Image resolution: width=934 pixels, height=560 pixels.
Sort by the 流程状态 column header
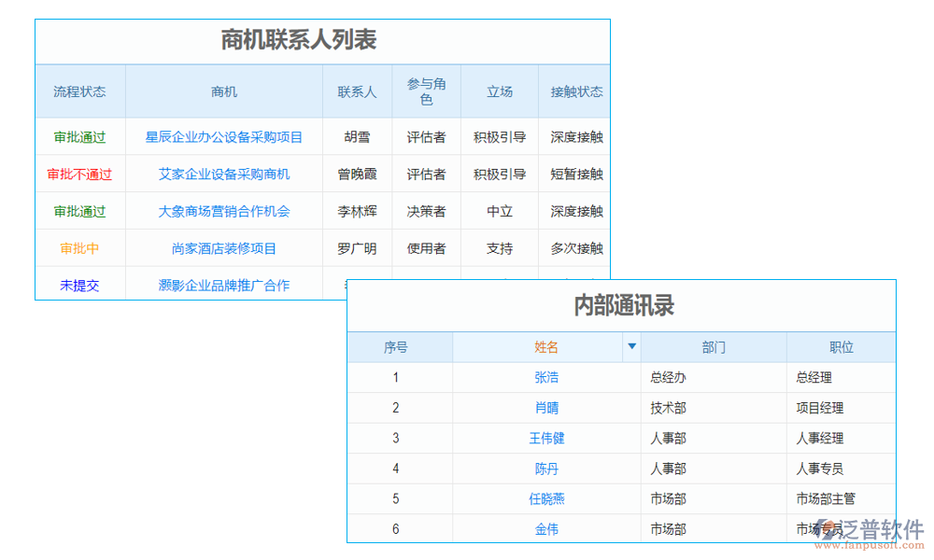tap(80, 91)
